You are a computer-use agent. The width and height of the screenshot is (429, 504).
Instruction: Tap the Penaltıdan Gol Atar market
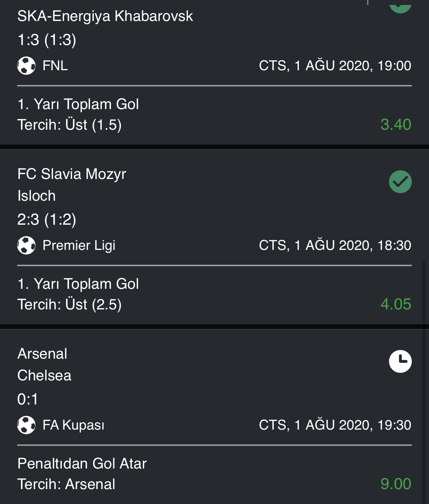pyautogui.click(x=82, y=464)
